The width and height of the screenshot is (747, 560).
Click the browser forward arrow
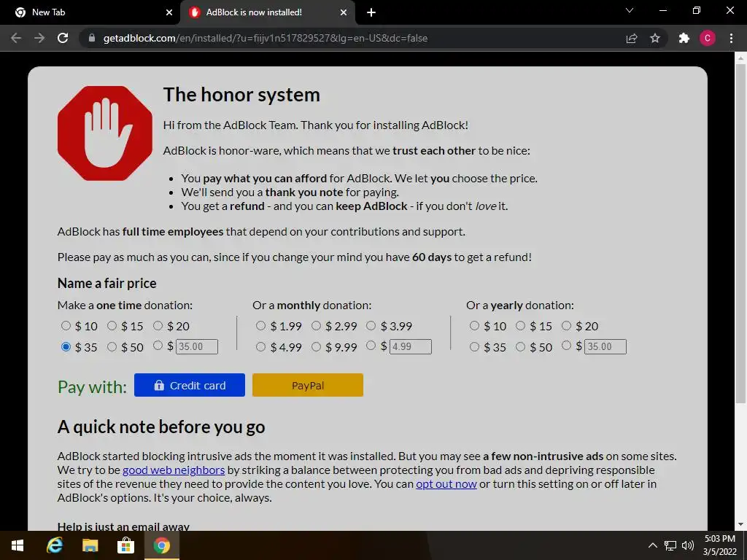point(39,38)
